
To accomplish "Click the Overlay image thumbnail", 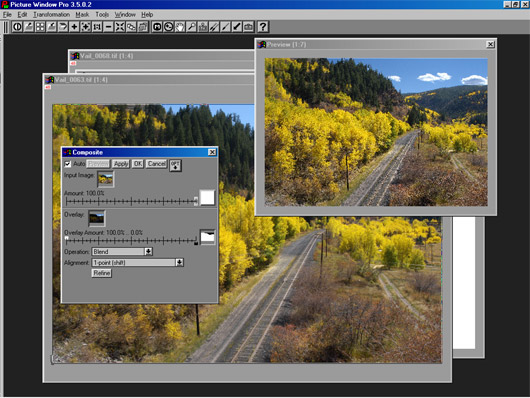I will (96, 218).
